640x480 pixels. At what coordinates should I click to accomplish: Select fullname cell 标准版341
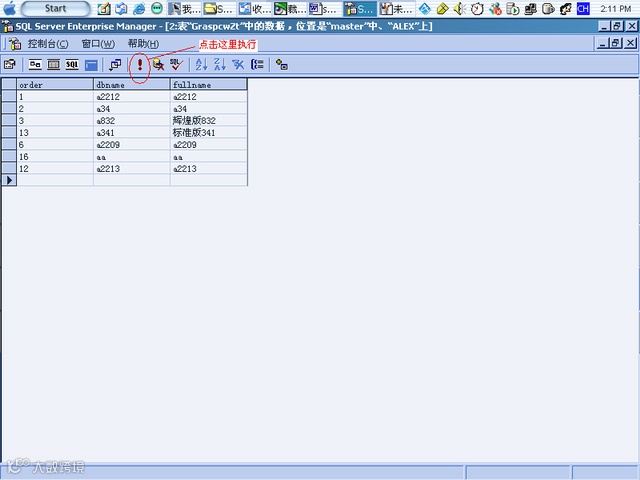click(x=208, y=133)
